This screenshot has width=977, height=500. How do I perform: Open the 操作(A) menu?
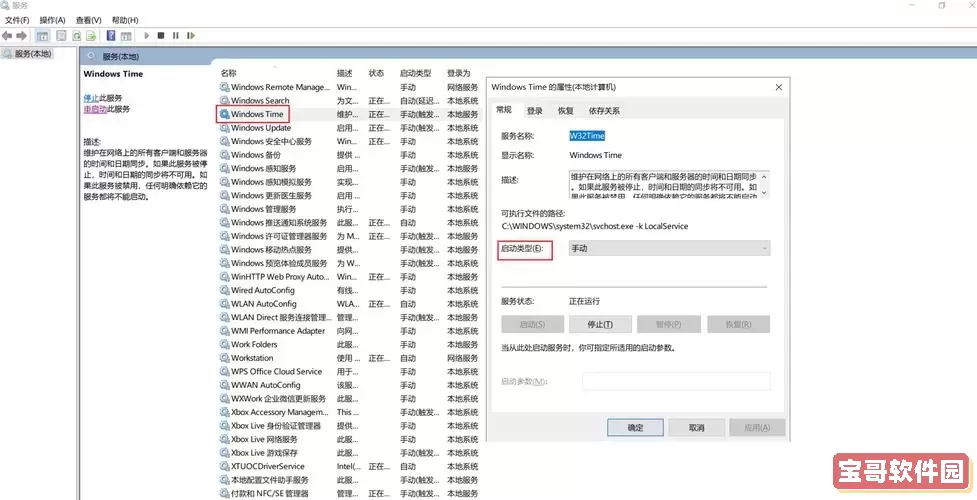pyautogui.click(x=52, y=21)
